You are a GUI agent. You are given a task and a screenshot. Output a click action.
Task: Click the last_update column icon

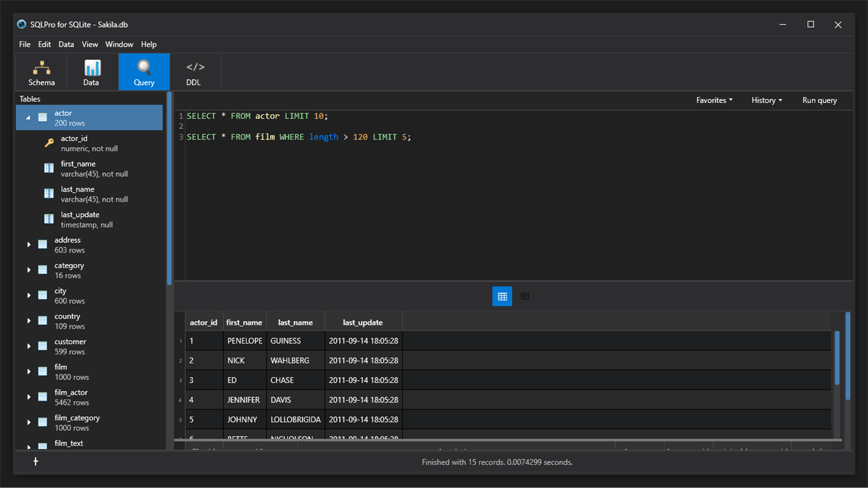coord(49,219)
